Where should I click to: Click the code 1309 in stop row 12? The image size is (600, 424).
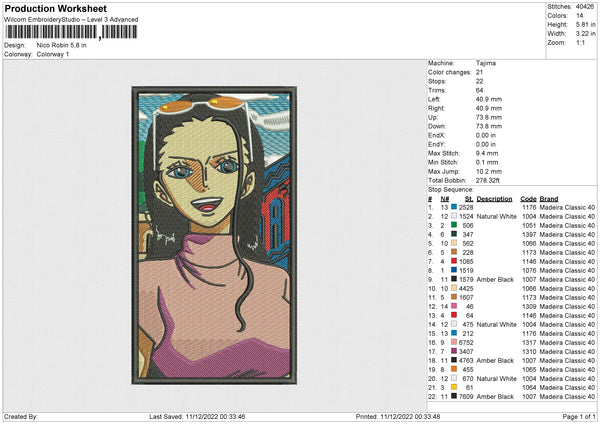pyautogui.click(x=529, y=307)
